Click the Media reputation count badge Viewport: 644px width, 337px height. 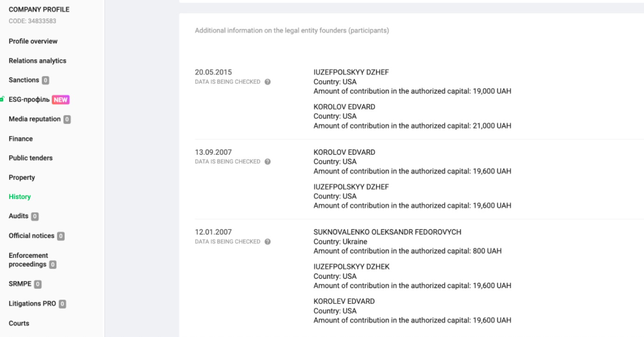point(67,119)
